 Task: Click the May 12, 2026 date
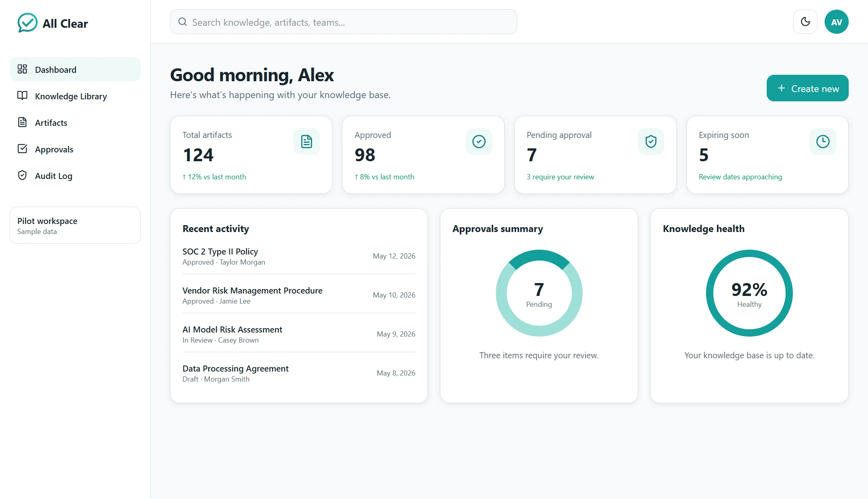(394, 256)
